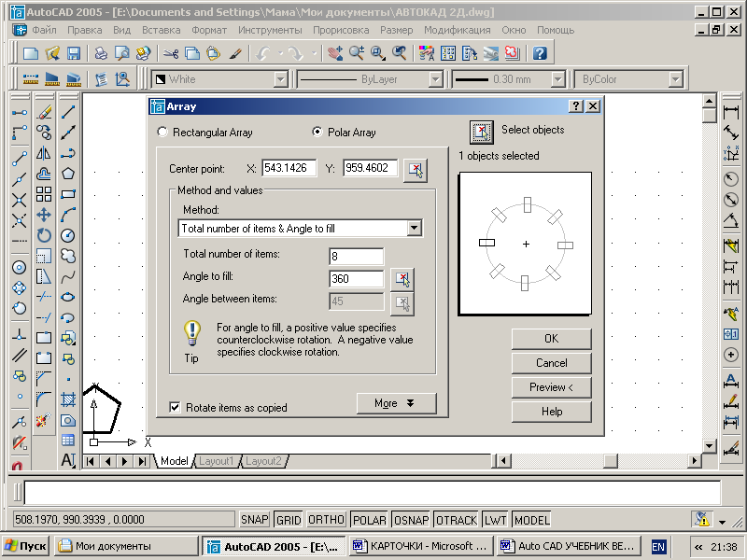Open Undo history dropdown arrow
Image resolution: width=747 pixels, height=560 pixels.
[x=281, y=53]
